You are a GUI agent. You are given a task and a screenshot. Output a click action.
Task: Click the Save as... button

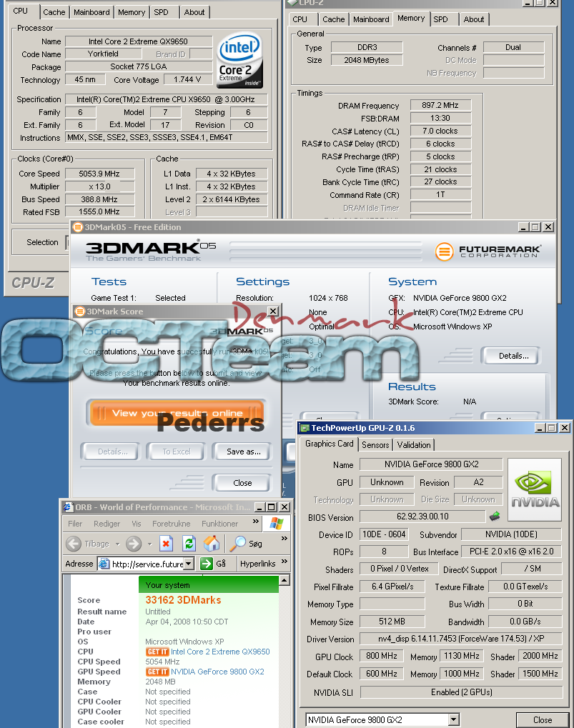point(243,452)
